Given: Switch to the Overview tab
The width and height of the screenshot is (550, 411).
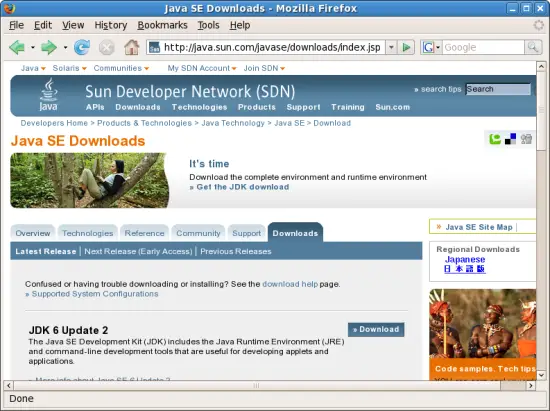Looking at the screenshot, I should coord(33,233).
